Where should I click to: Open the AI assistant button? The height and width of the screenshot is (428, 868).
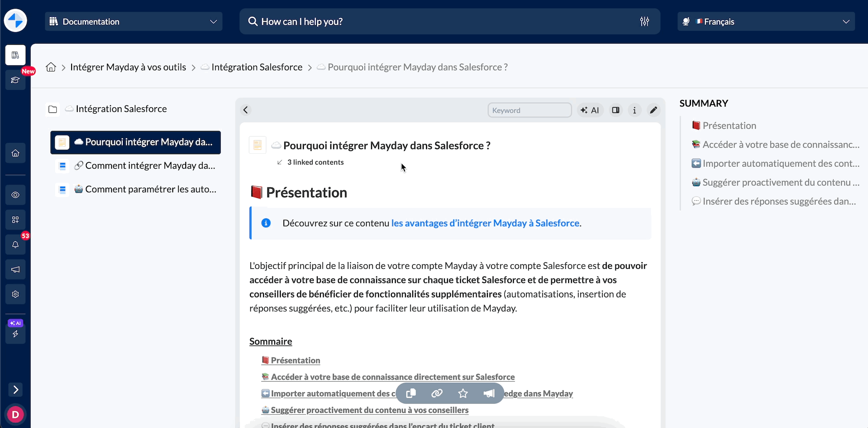coord(590,110)
